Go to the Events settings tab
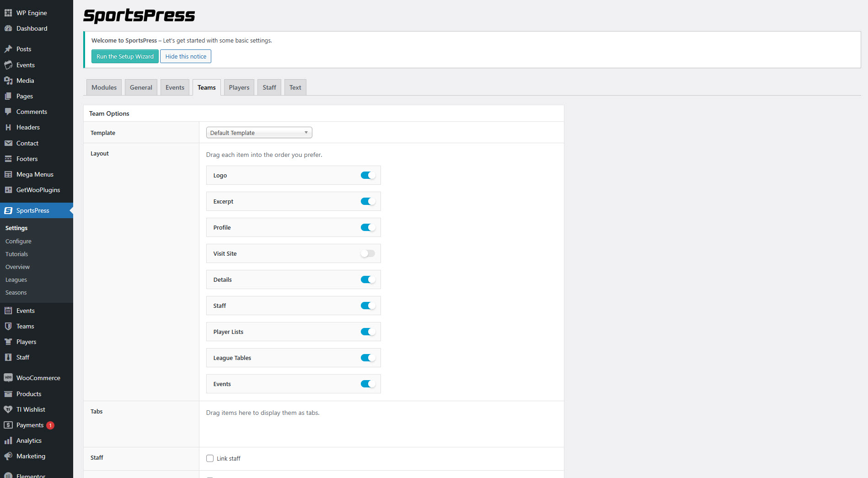868x478 pixels. click(x=175, y=87)
